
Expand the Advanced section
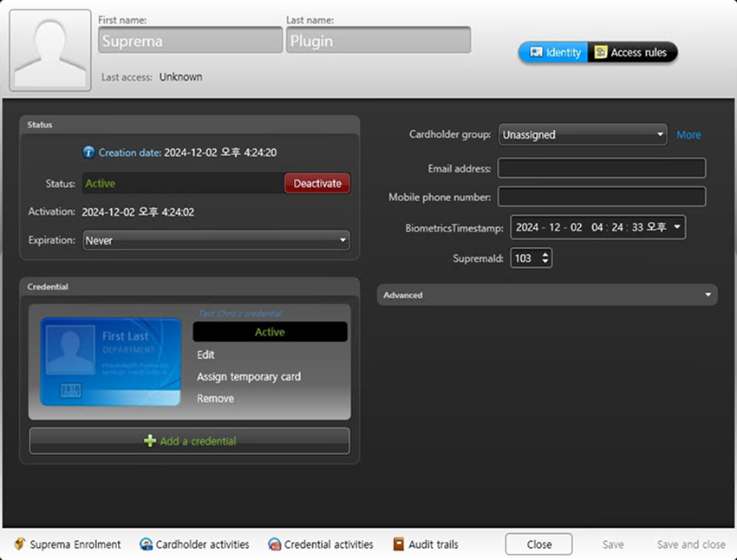point(546,295)
